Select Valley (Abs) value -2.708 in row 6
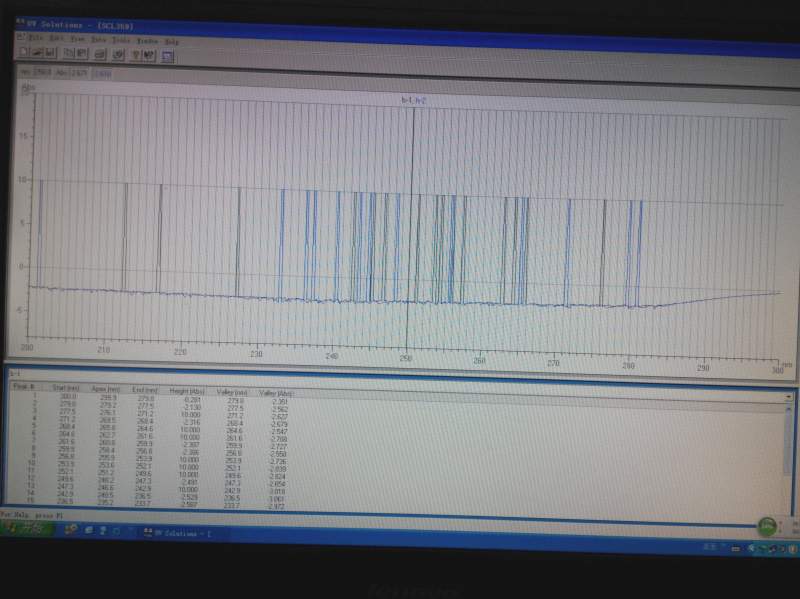 (x=278, y=439)
